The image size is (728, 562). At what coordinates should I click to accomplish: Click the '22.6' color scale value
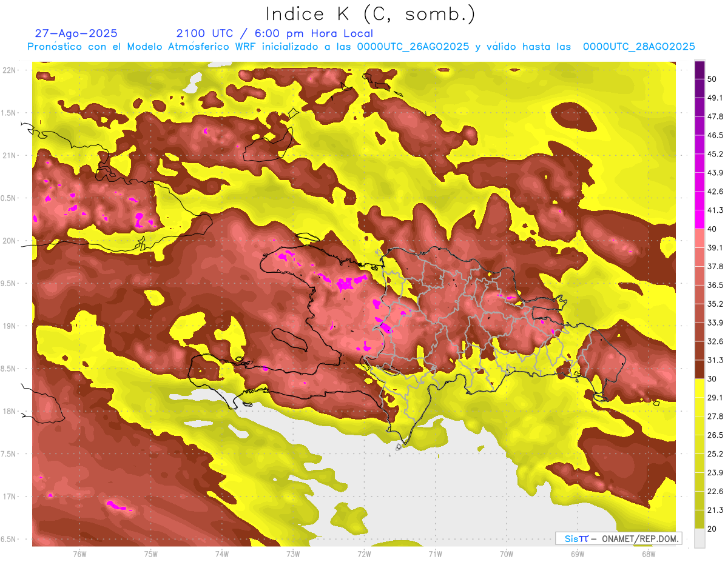715,492
